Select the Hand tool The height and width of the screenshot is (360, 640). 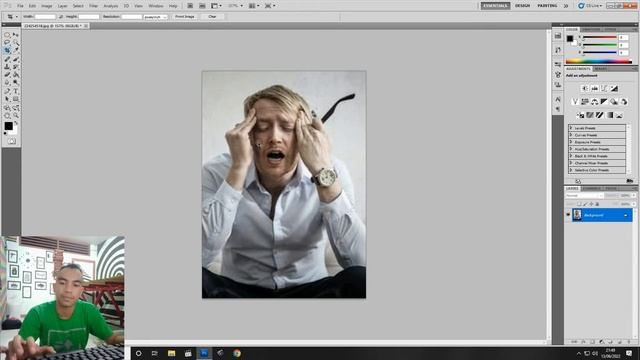pos(7,116)
